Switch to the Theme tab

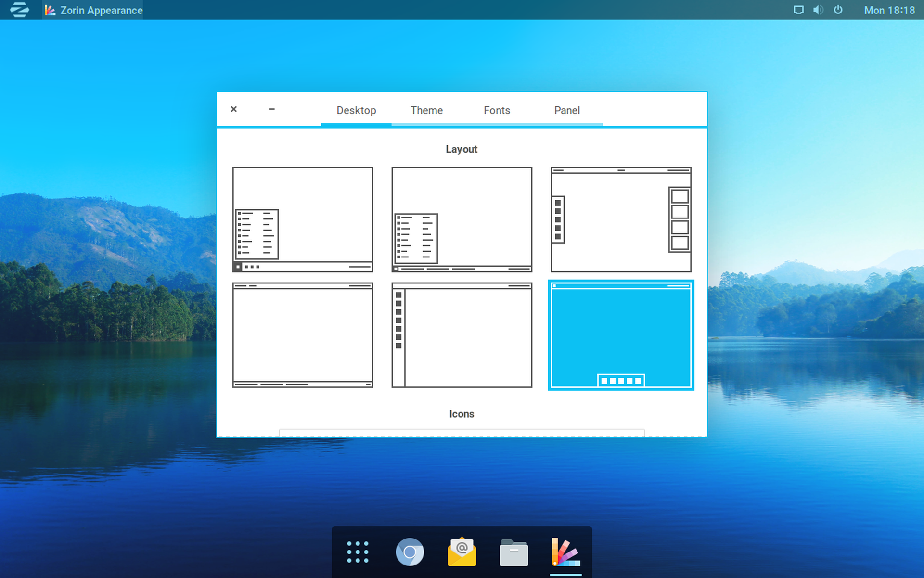(426, 110)
